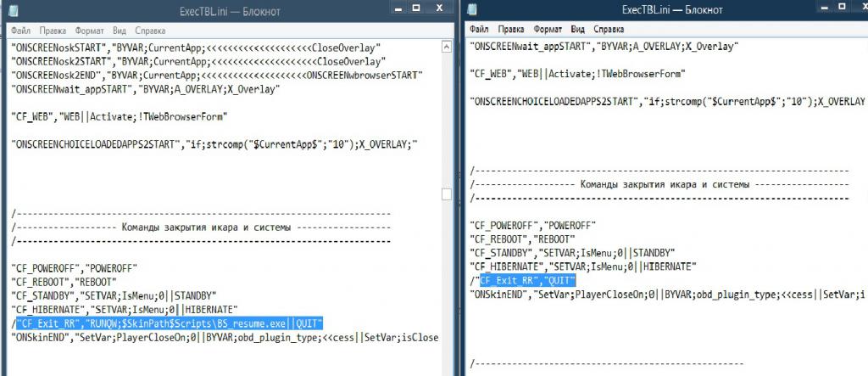The image size is (868, 376).
Task: Click the Notepad icon in right window title bar
Action: pos(474,9)
